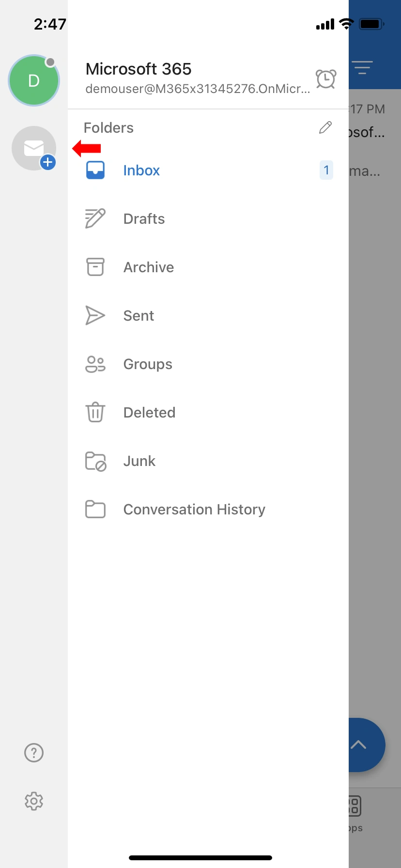The height and width of the screenshot is (868, 401).
Task: Tap the Inbox tray icon
Action: coord(95,170)
